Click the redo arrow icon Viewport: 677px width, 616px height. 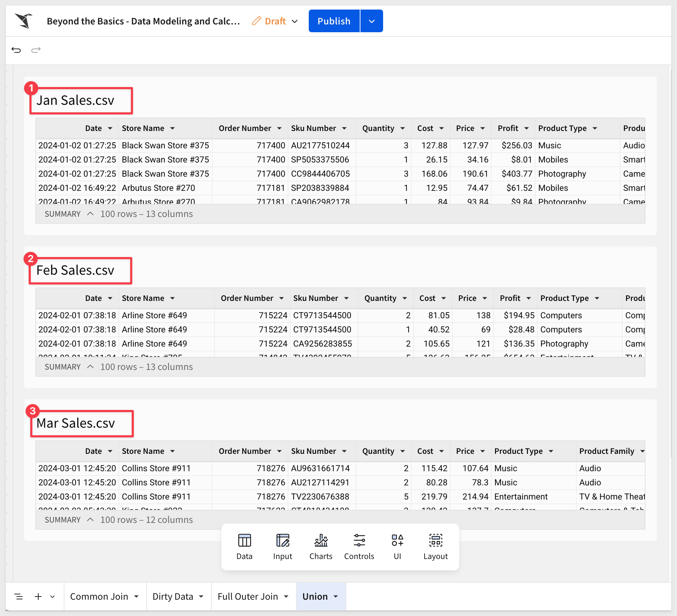36,50
